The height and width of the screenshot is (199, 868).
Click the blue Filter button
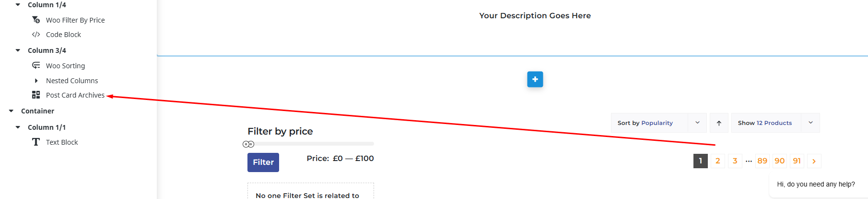263,162
